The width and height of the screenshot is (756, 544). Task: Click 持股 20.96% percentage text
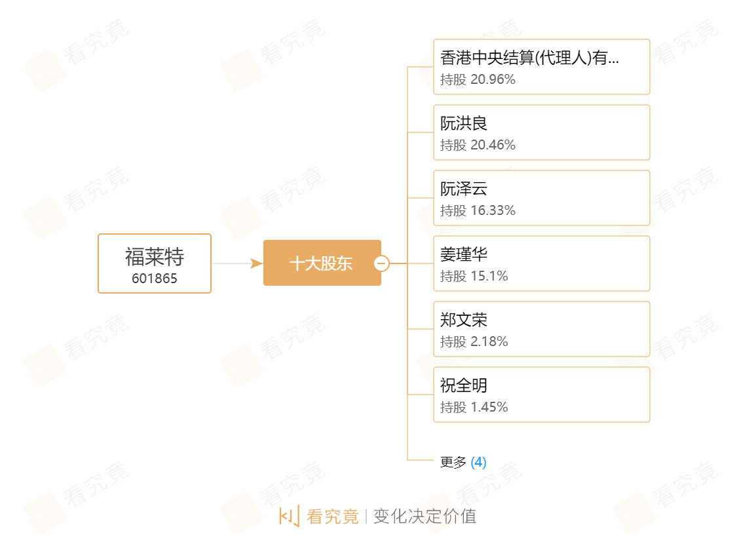click(x=478, y=79)
